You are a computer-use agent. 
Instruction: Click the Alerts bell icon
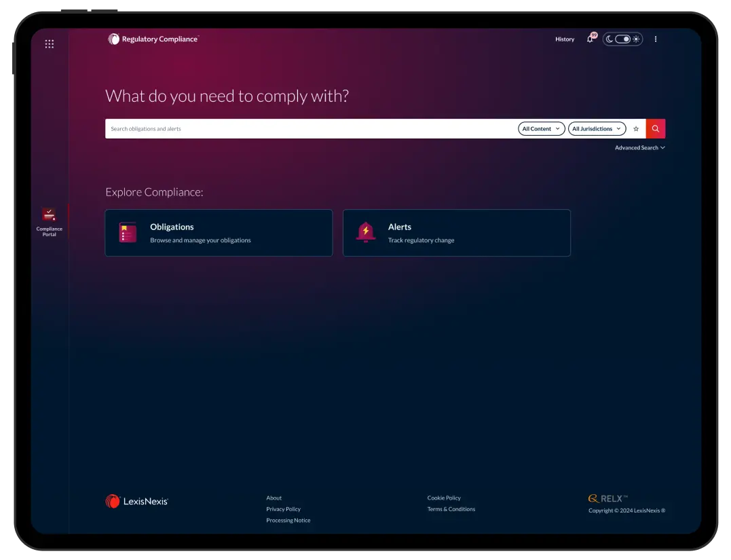point(366,232)
